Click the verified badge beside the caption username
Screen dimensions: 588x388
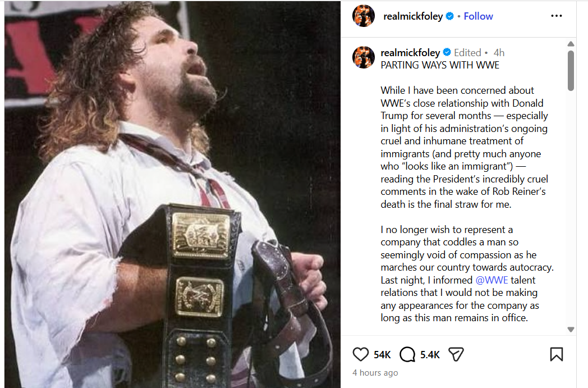pos(447,53)
